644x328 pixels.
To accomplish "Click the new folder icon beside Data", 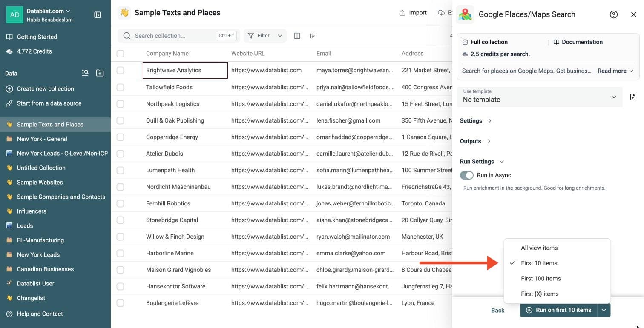I will [x=100, y=73].
